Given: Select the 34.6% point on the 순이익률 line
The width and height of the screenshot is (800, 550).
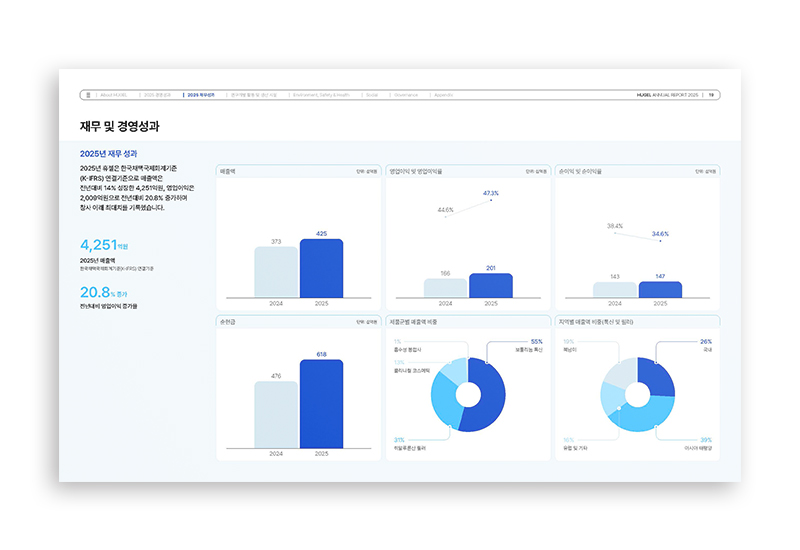Looking at the screenshot, I should (x=660, y=241).
